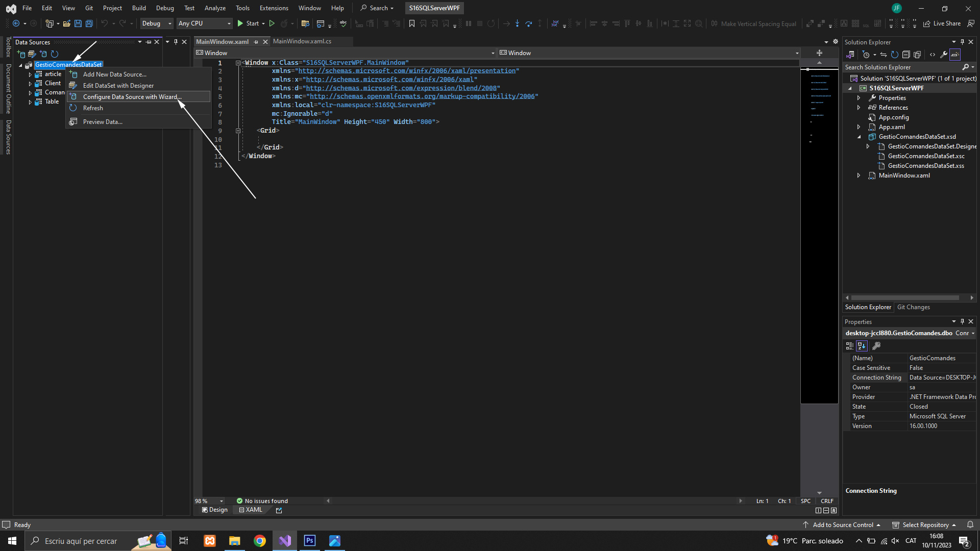Click Solution Explorer horizontal scrollbar
Image resolution: width=980 pixels, height=551 pixels.
pos(904,297)
